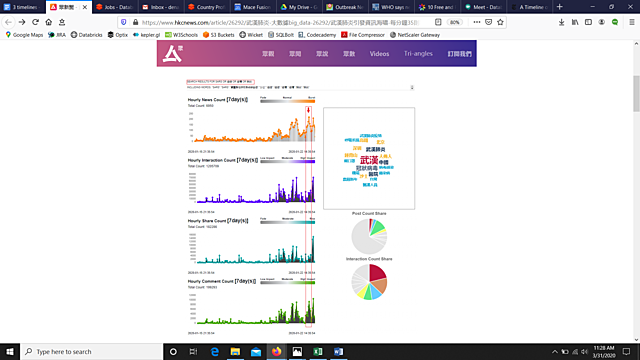Open Mail app from taskbar
The height and width of the screenshot is (360, 640).
(x=256, y=351)
